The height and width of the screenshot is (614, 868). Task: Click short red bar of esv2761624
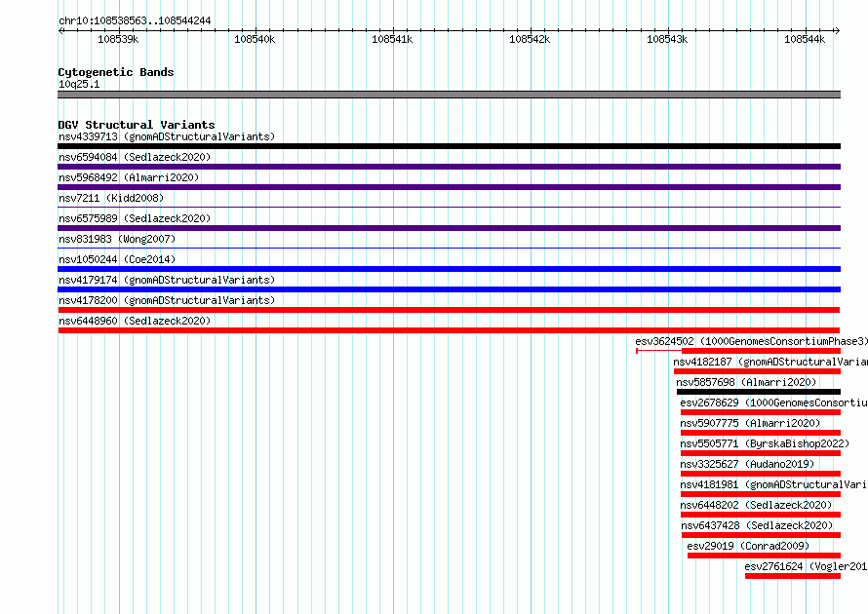793,576
